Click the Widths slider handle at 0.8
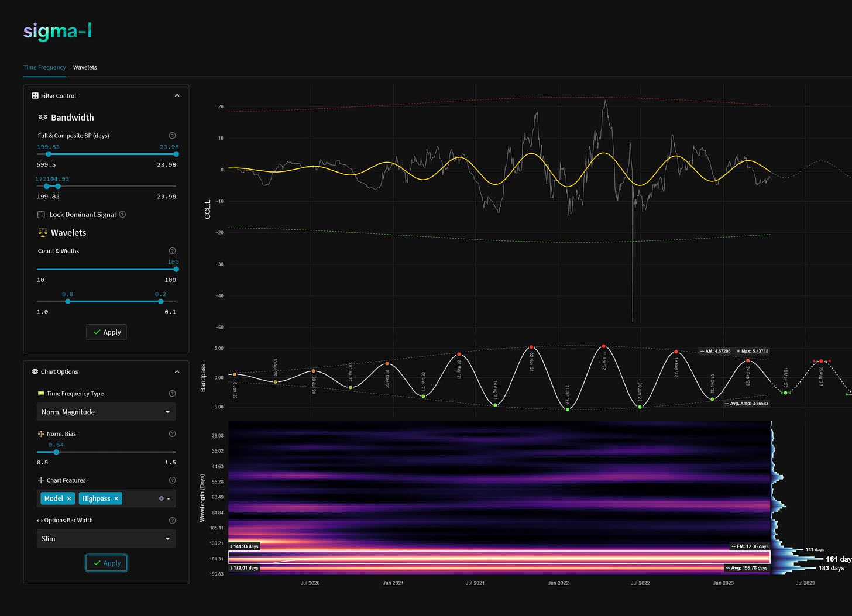Viewport: 852px width, 616px height. [x=68, y=301]
